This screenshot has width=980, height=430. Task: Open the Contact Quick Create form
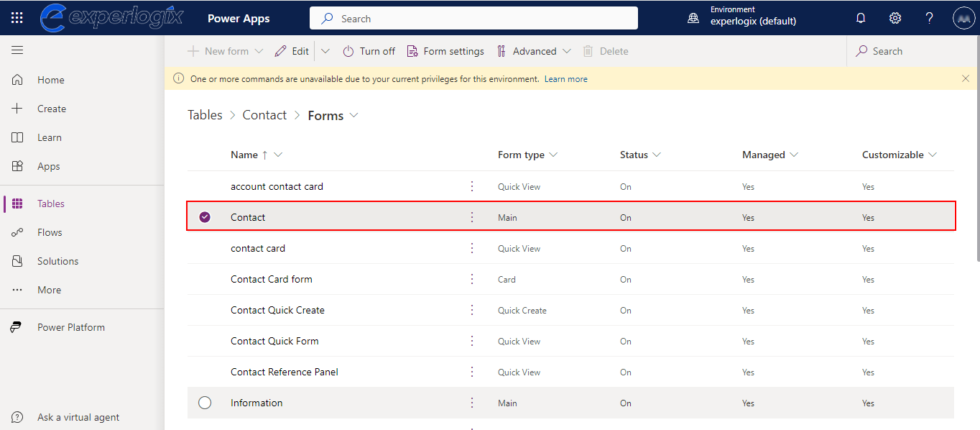[x=277, y=310]
